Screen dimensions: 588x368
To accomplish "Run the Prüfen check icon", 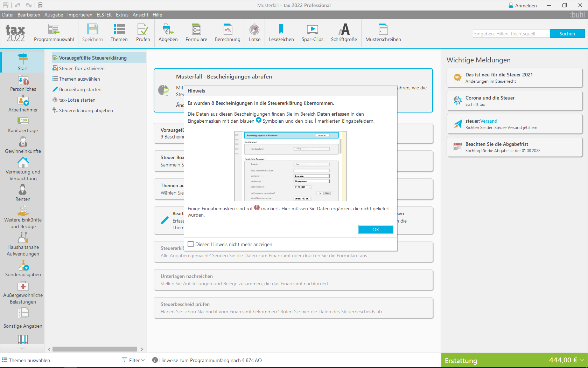I will (143, 33).
